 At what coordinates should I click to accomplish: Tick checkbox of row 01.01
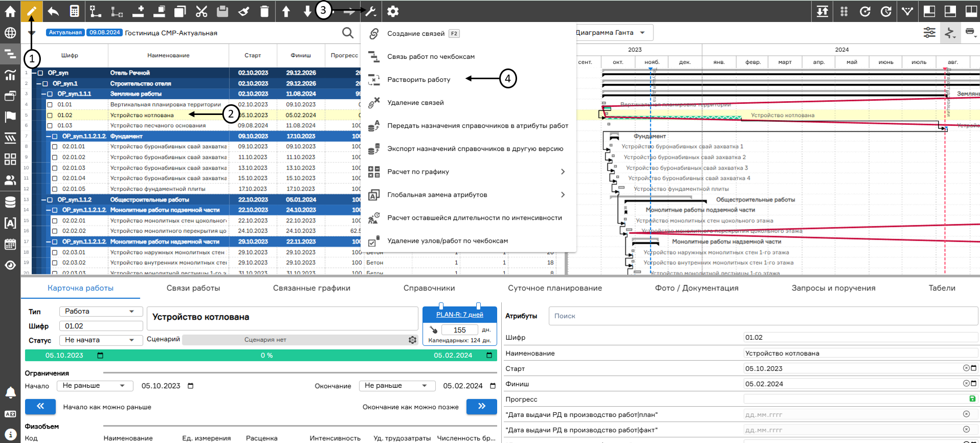50,105
